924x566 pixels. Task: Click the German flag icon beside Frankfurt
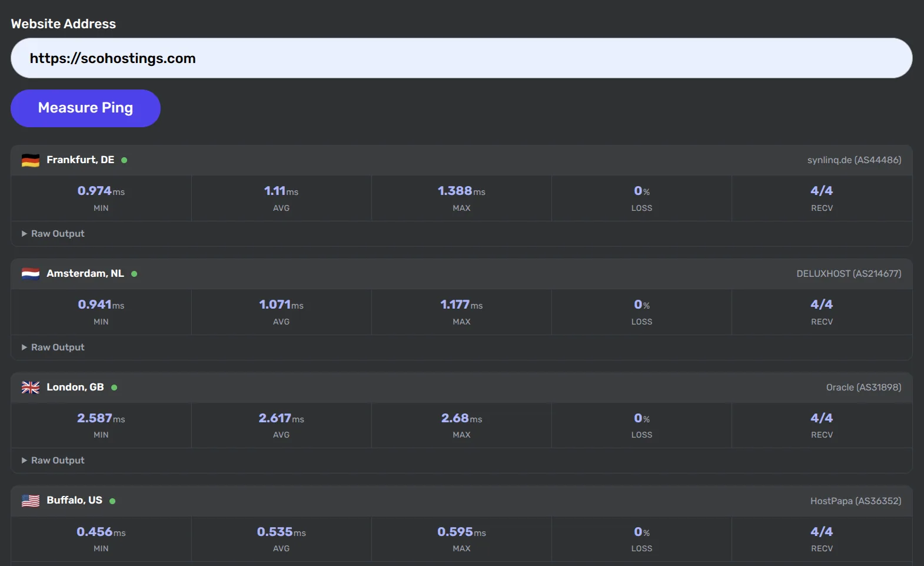(x=31, y=160)
